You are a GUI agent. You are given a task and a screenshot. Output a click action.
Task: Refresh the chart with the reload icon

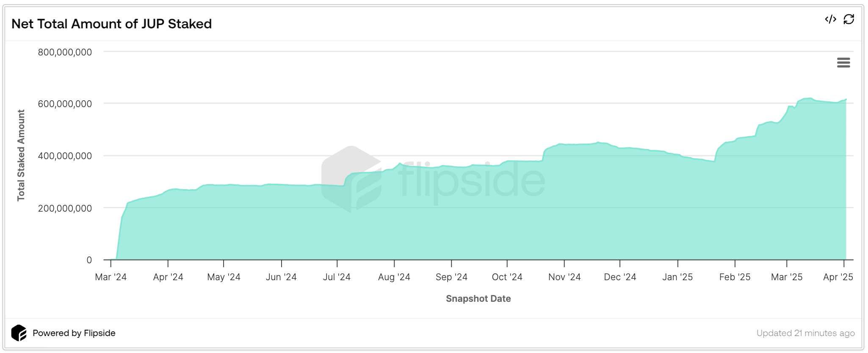(x=849, y=19)
